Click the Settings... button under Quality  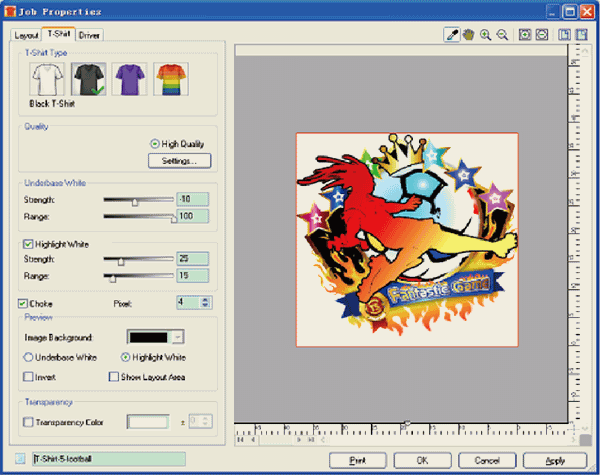point(180,160)
